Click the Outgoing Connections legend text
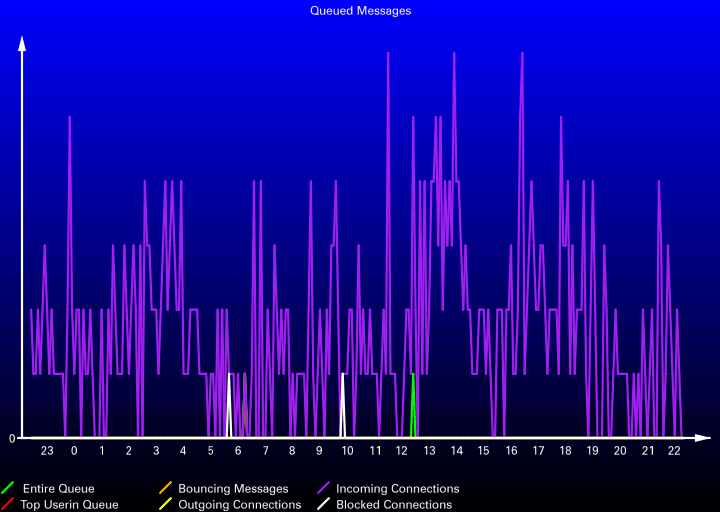The width and height of the screenshot is (720, 512). tap(239, 505)
